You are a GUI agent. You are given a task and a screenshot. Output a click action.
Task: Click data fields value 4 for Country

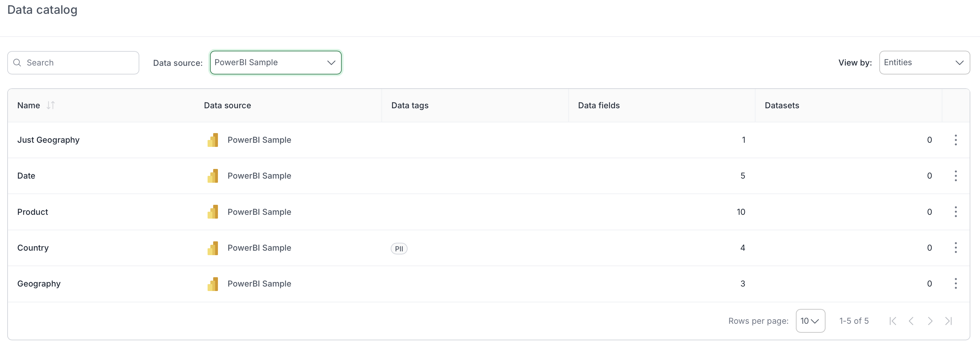pyautogui.click(x=743, y=248)
